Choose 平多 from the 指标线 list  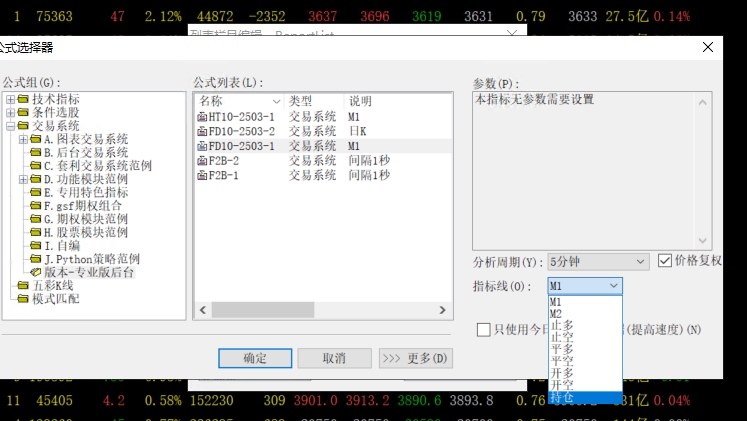click(585, 349)
